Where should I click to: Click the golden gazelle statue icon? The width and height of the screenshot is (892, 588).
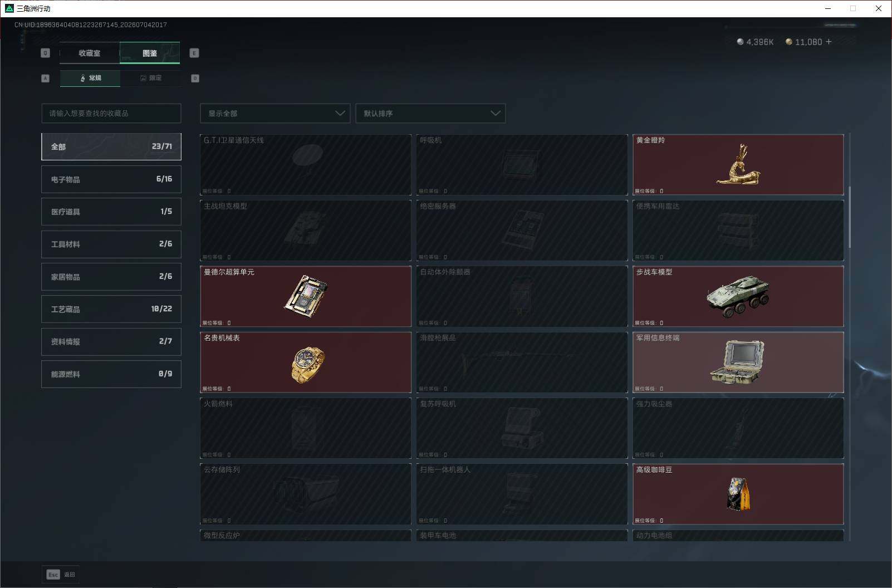coord(738,165)
